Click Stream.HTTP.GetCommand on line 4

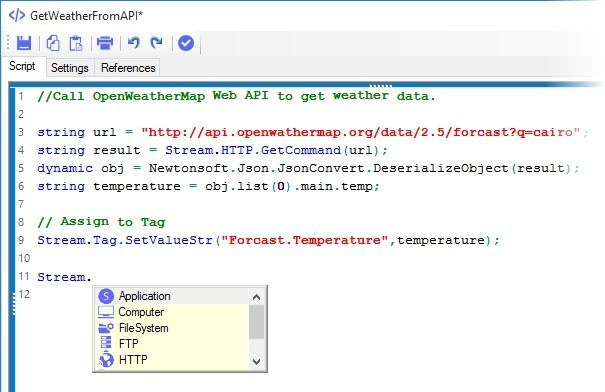[253, 150]
